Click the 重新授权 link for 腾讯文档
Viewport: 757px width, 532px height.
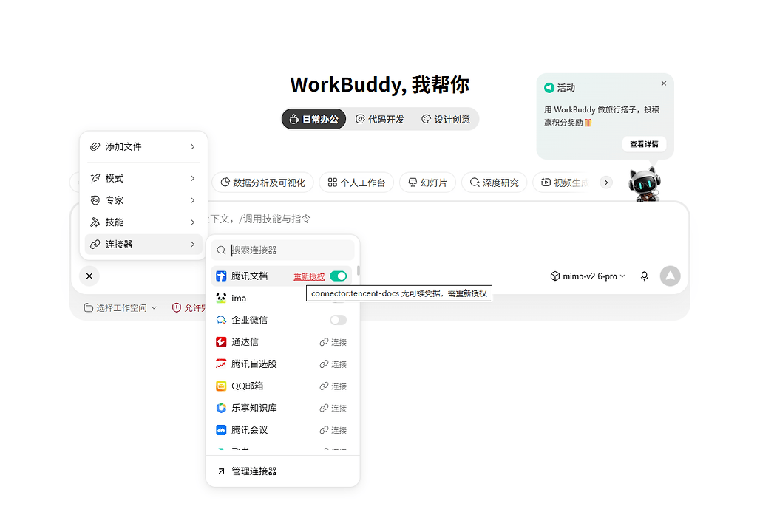(309, 276)
